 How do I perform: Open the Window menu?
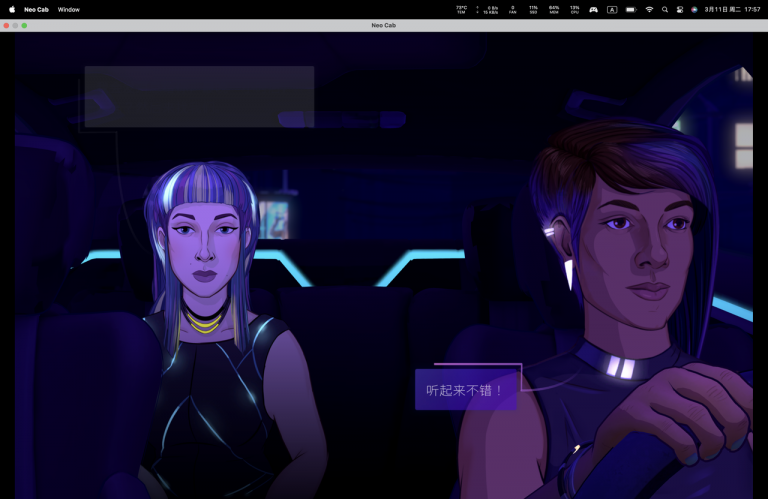tap(69, 10)
